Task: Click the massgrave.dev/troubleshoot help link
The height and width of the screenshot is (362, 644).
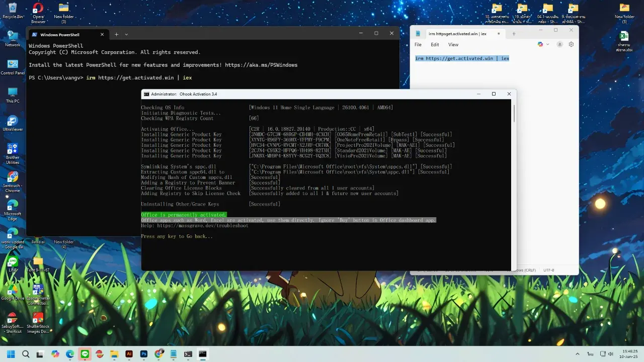Action: coord(203,226)
